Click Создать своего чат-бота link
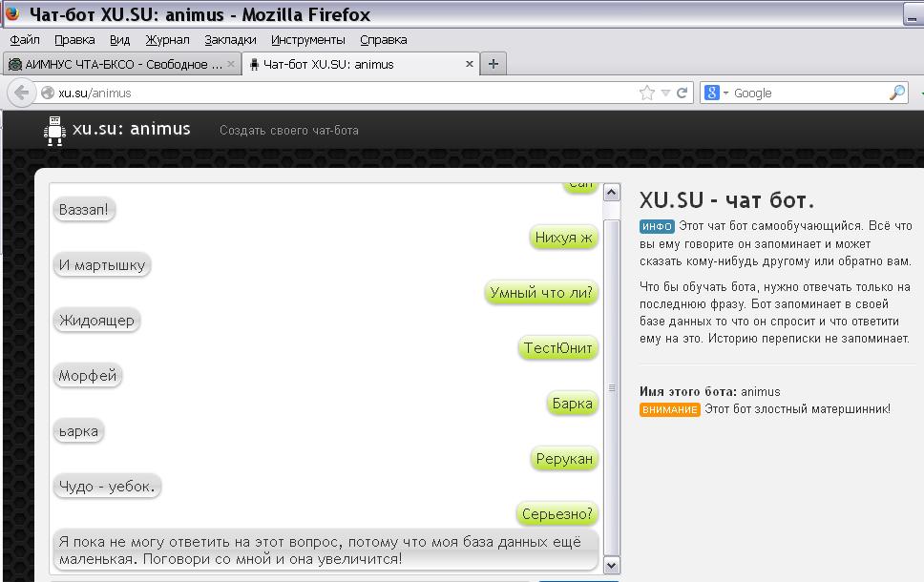This screenshot has width=924, height=582. coord(288,130)
